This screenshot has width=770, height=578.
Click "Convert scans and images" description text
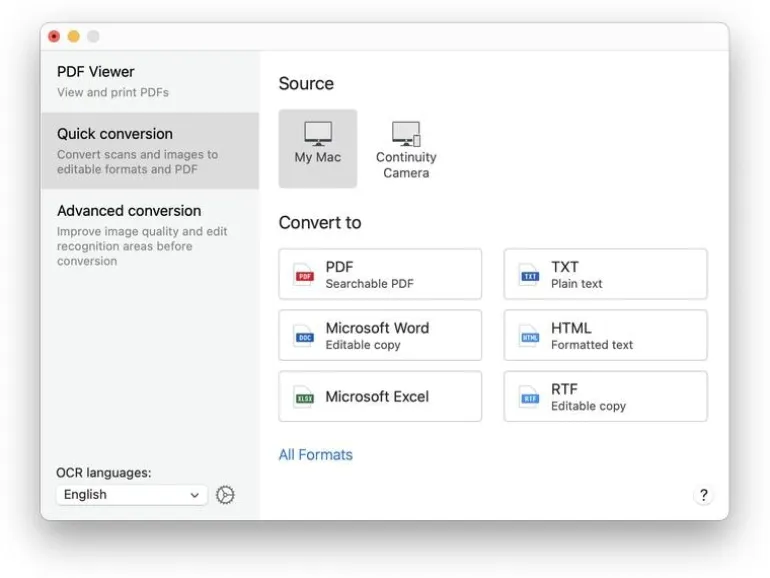[x=137, y=162]
